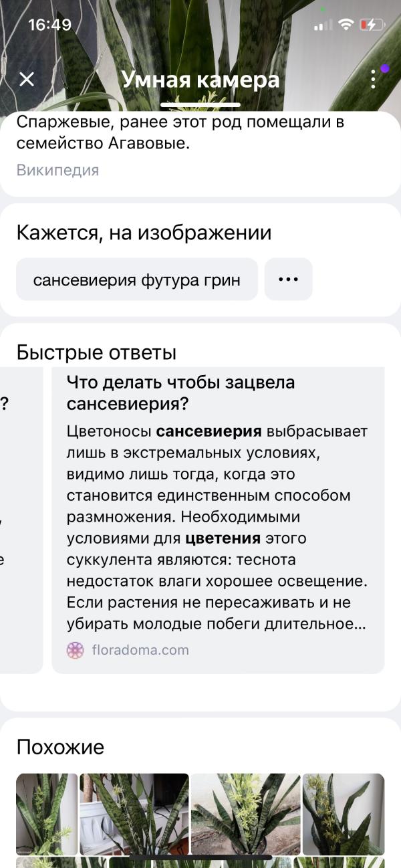401x868 pixels.
Task: Close the Умная камера screen with the X
Action: [27, 80]
